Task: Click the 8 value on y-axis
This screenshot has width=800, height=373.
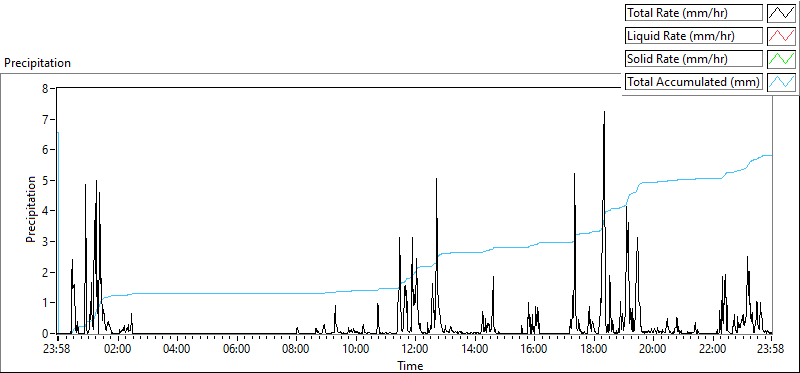Action: [x=45, y=88]
